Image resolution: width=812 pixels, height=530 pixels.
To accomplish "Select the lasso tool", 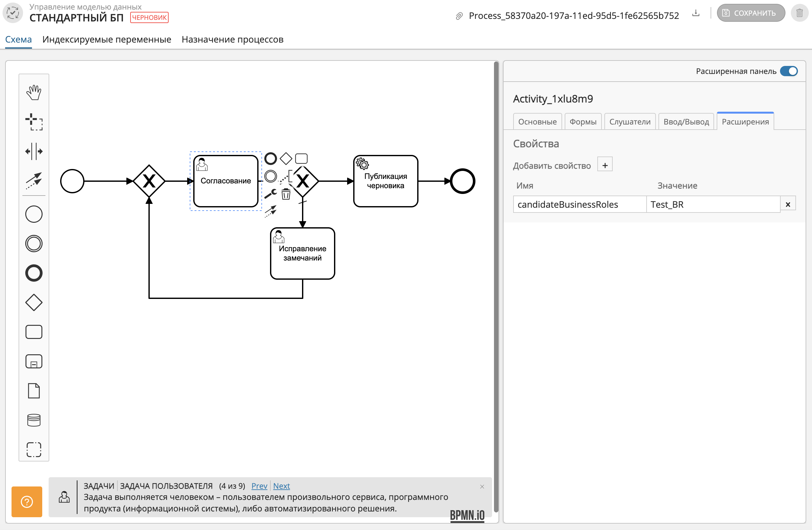I will (x=34, y=122).
